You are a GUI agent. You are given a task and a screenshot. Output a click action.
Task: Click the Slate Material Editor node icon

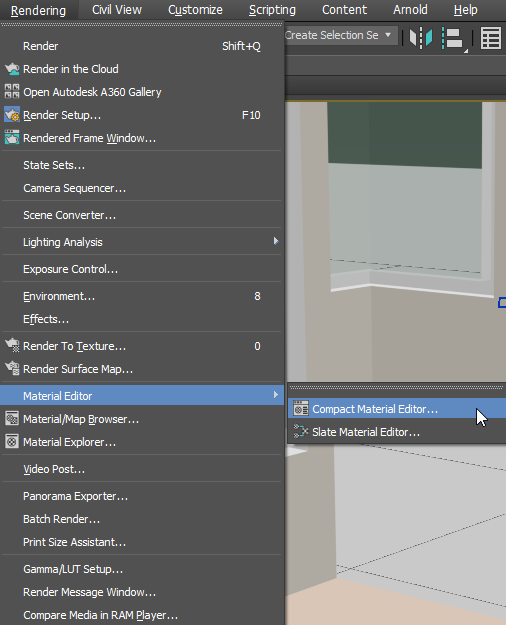(x=301, y=432)
